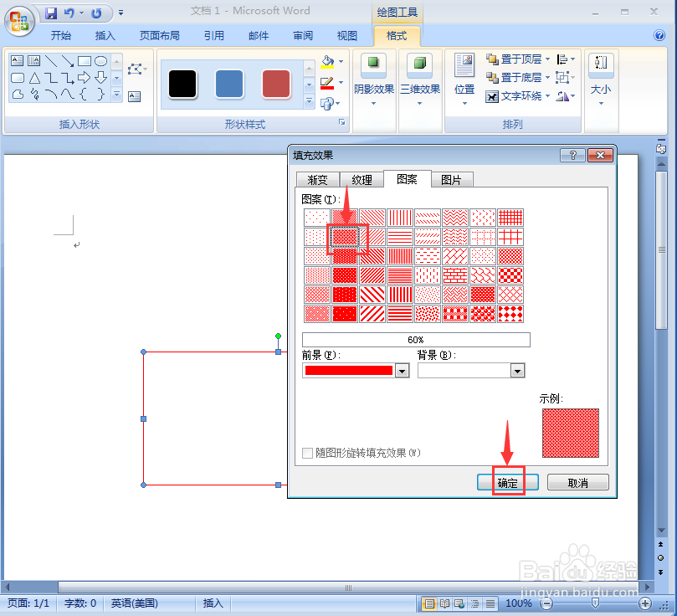Image resolution: width=677 pixels, height=616 pixels.
Task: Switch to Outline view
Action: coord(475,603)
